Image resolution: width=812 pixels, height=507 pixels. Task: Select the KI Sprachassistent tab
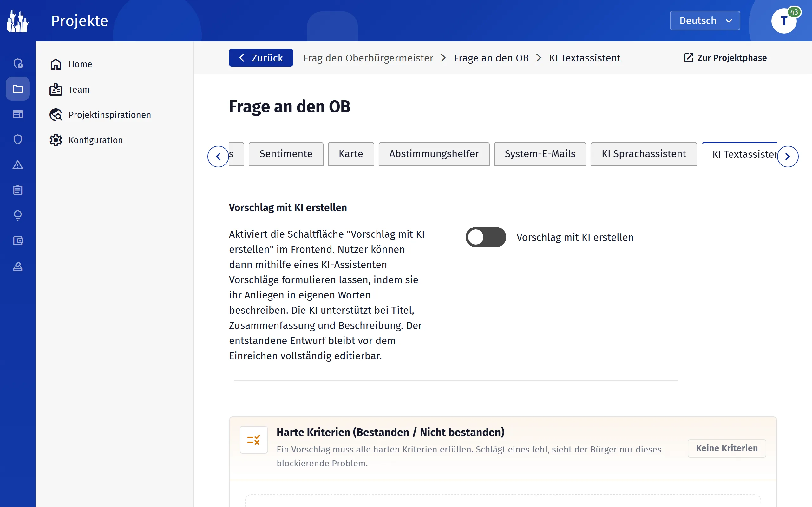644,154
